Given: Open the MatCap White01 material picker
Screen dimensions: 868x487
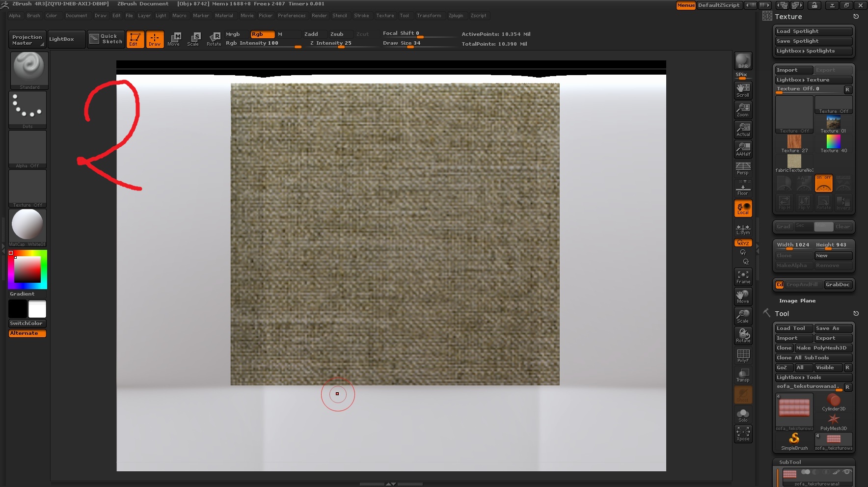Looking at the screenshot, I should [27, 227].
